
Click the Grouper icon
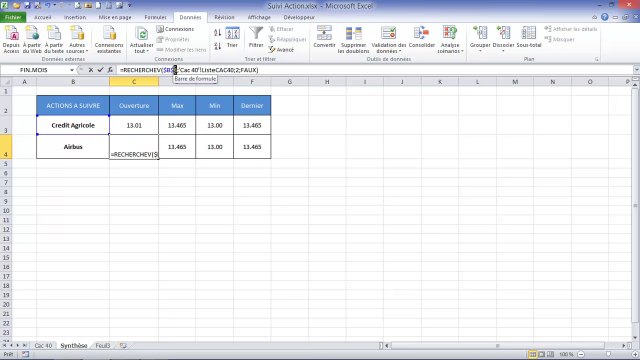point(480,33)
